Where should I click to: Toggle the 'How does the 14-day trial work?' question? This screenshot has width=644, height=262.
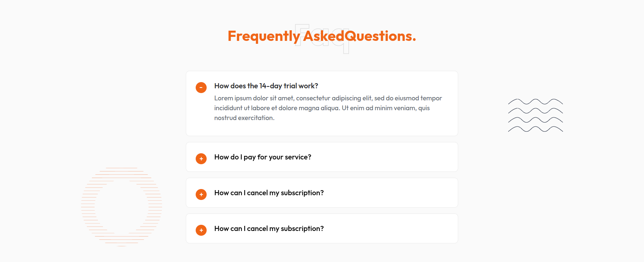pyautogui.click(x=266, y=86)
